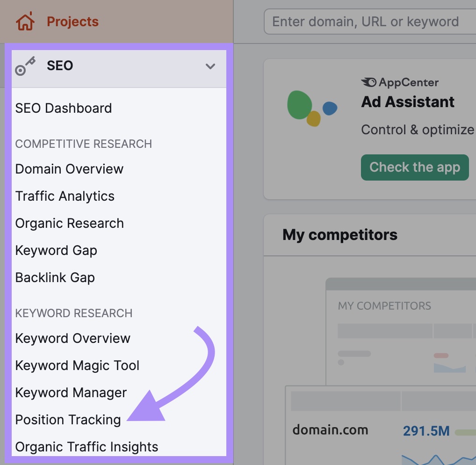Open the SEO Dashboard
The width and height of the screenshot is (476, 465).
64,108
